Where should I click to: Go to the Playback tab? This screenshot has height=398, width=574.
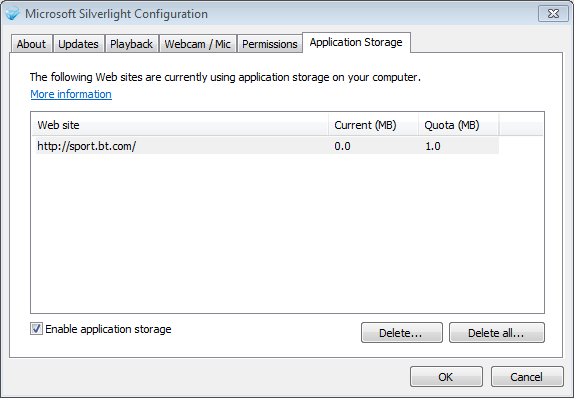[x=131, y=44]
